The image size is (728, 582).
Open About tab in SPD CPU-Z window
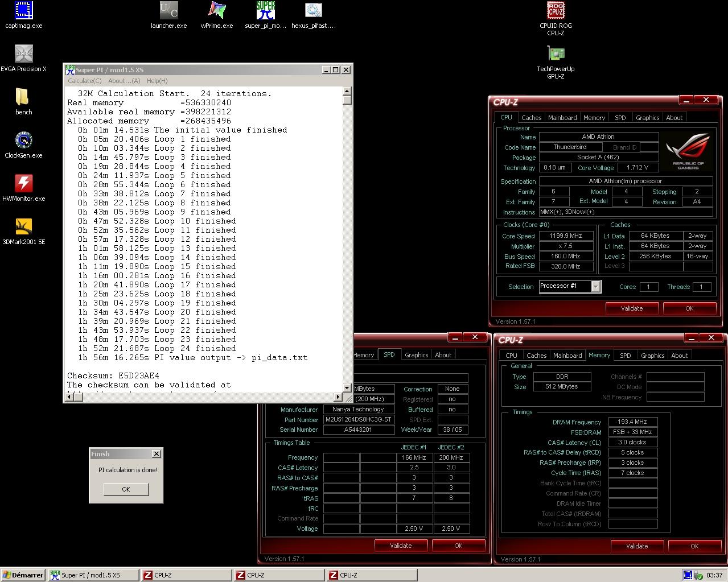tap(443, 355)
